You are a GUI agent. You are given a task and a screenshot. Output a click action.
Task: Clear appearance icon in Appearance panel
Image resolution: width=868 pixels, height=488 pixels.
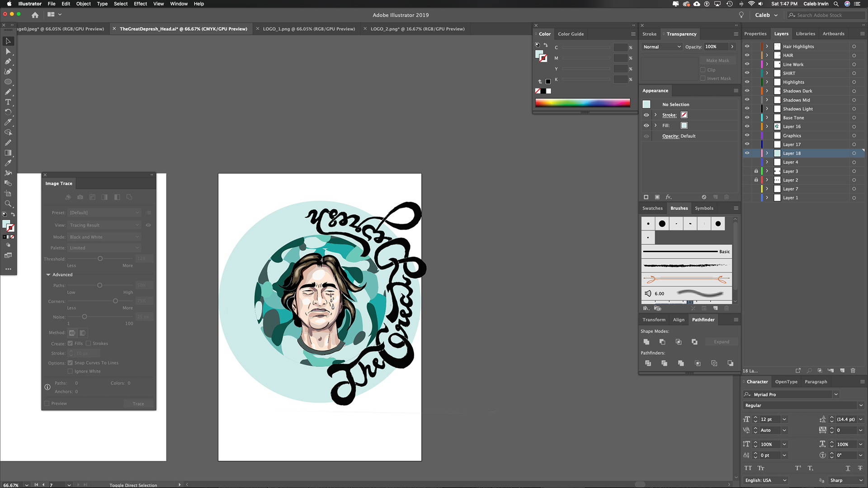coord(704,197)
